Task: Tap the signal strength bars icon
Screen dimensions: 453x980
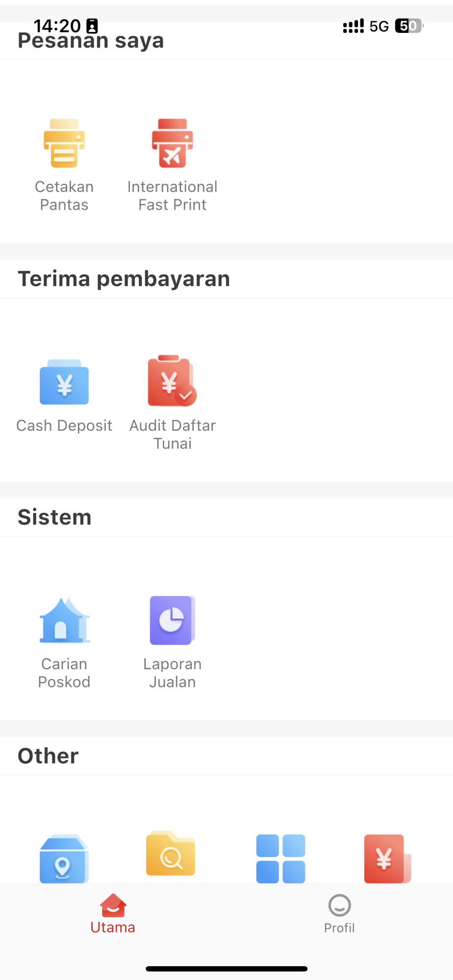Action: [353, 26]
